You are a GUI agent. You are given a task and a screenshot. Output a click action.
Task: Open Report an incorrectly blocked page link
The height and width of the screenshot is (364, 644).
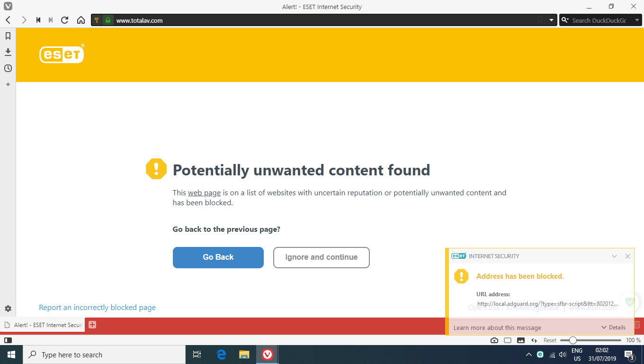coord(97,308)
